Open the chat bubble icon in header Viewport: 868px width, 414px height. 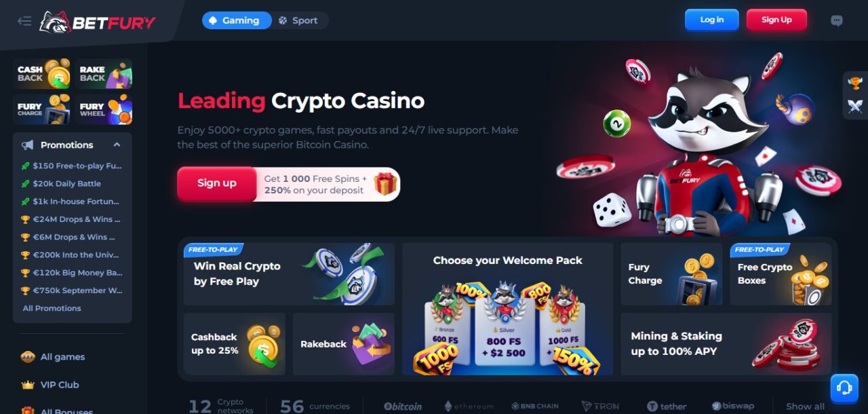[x=837, y=20]
